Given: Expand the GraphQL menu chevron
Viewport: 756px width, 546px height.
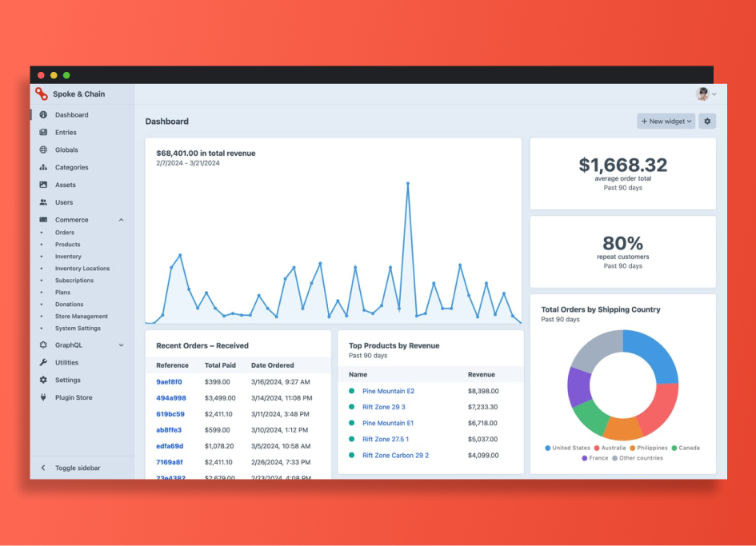Looking at the screenshot, I should (121, 345).
